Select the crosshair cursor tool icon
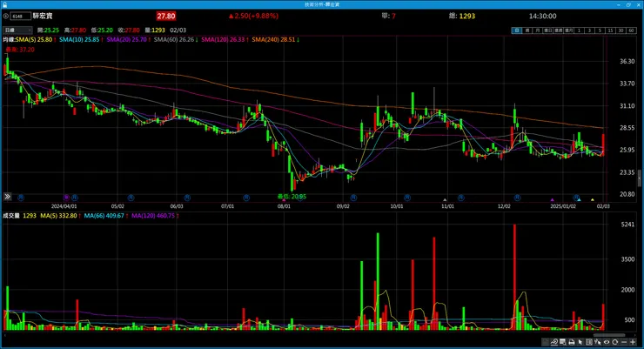644x349 pixels. point(598,342)
